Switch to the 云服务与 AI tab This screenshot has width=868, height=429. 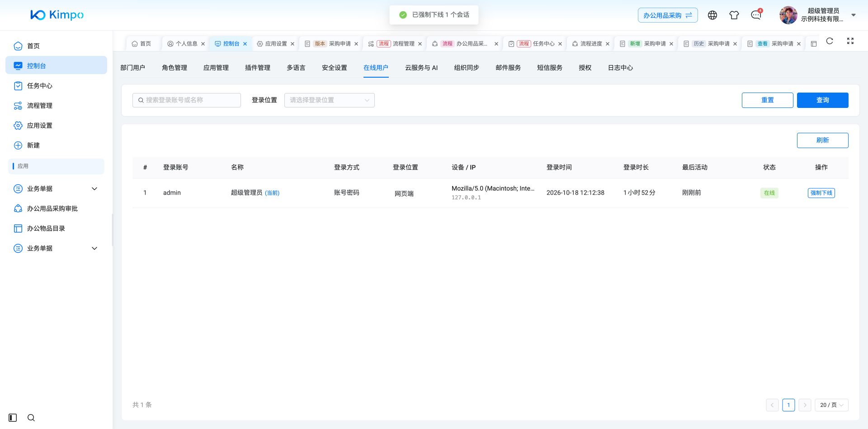click(421, 68)
